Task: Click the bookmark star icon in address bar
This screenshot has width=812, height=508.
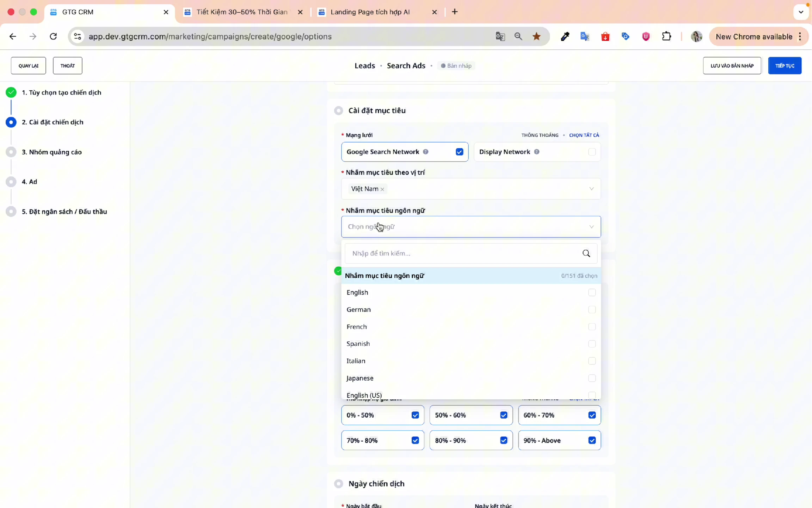Action: tap(536, 36)
